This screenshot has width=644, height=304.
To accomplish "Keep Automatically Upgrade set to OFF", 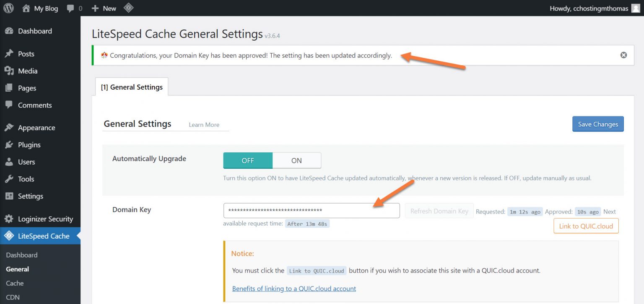I will (247, 160).
